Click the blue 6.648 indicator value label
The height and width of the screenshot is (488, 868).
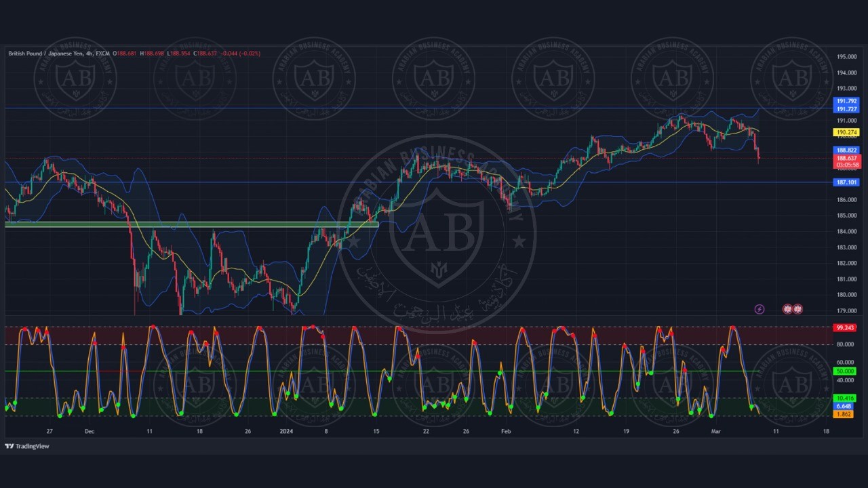click(x=843, y=406)
